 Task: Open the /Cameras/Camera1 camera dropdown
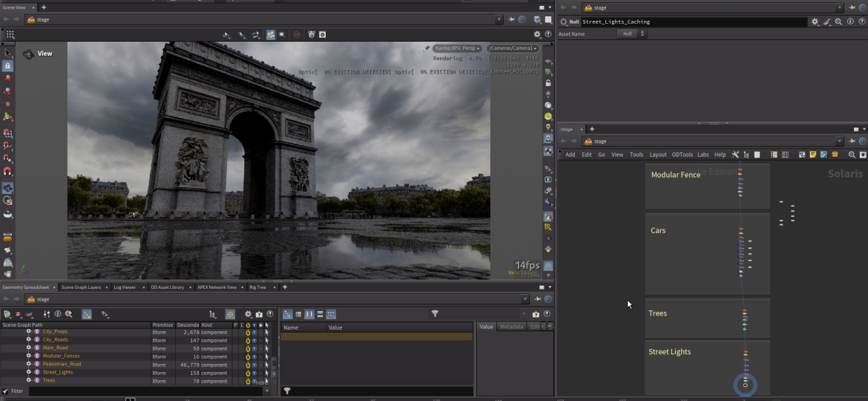pos(513,48)
